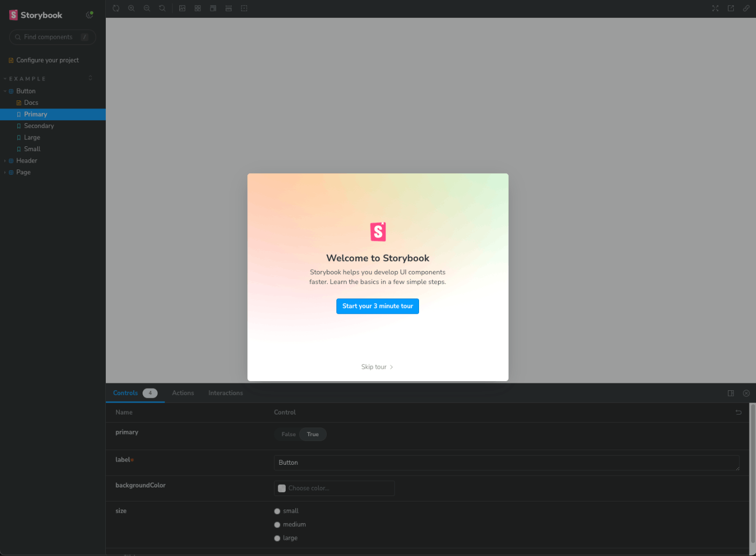Start your 3 minute tour
Viewport: 756px width, 556px height.
click(x=377, y=306)
